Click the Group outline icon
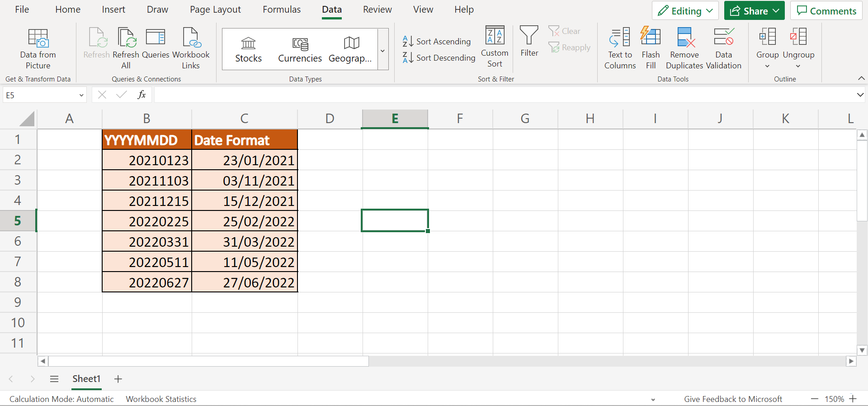The height and width of the screenshot is (406, 868). coord(768,37)
